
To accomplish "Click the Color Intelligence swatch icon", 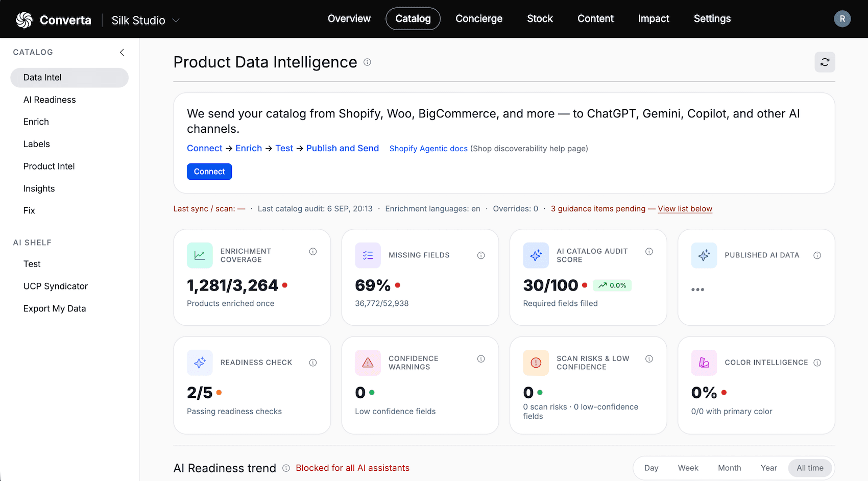I will [x=704, y=363].
